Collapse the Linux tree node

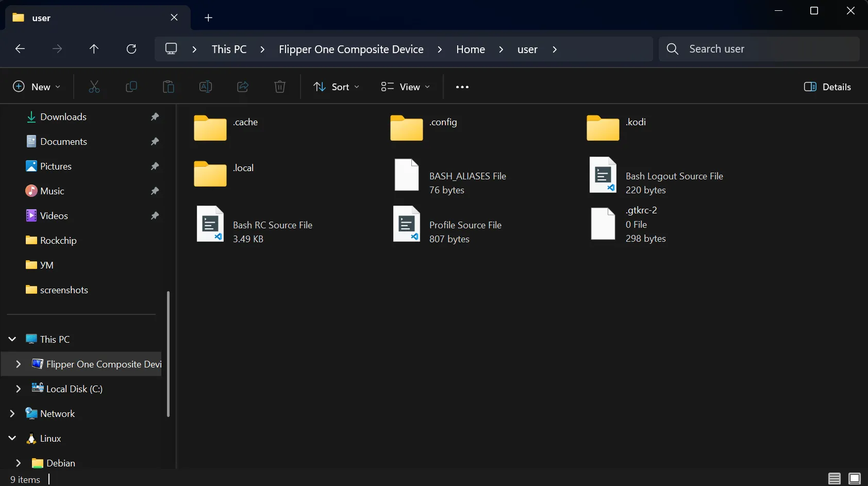[12, 438]
